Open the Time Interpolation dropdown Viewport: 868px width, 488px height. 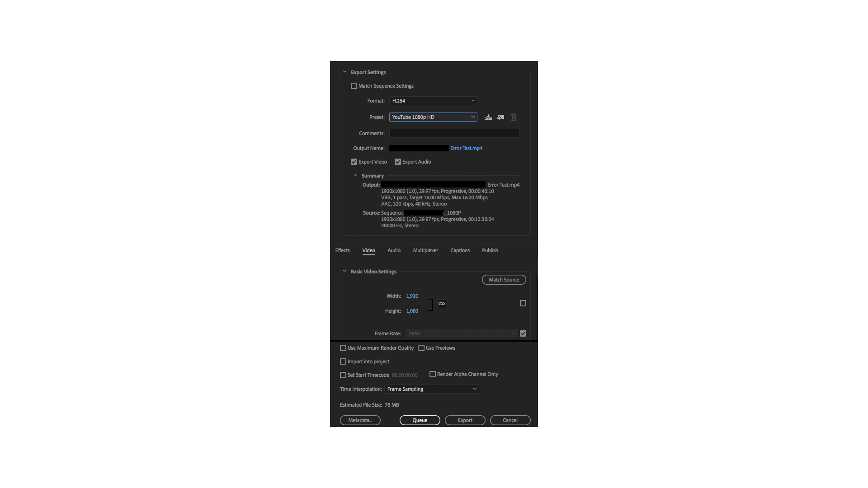coord(431,389)
